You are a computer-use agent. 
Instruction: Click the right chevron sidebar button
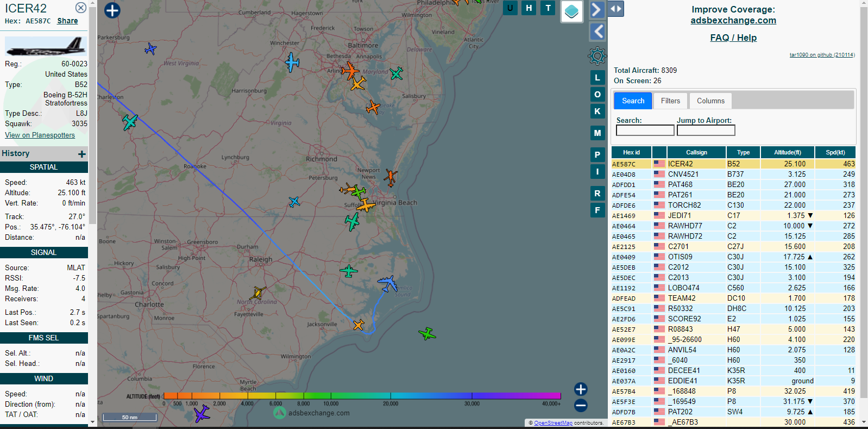pyautogui.click(x=597, y=9)
